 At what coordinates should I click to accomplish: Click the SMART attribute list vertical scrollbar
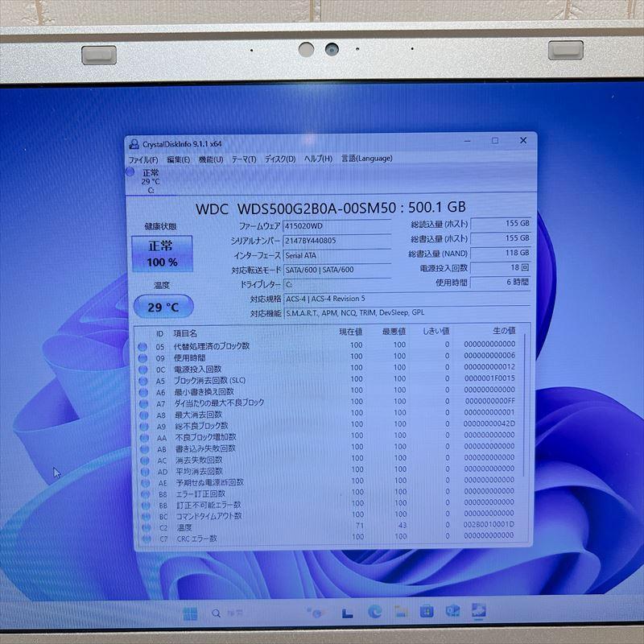tap(524, 405)
